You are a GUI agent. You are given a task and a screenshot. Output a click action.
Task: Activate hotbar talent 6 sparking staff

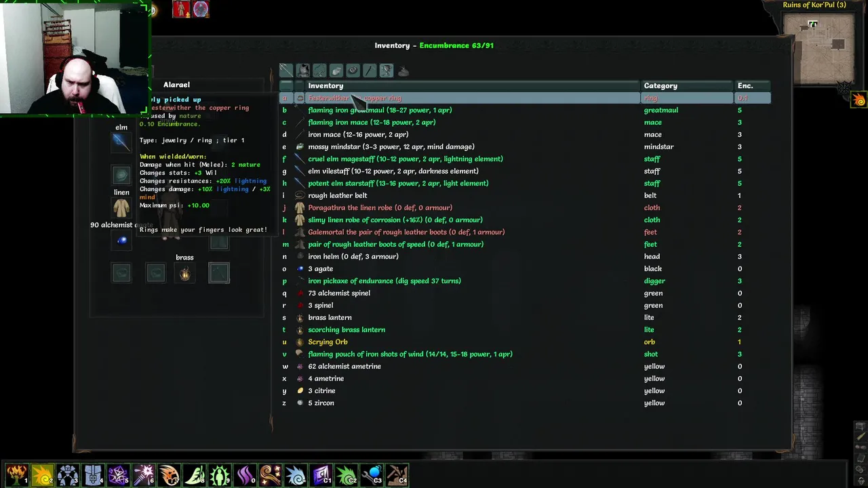144,474
